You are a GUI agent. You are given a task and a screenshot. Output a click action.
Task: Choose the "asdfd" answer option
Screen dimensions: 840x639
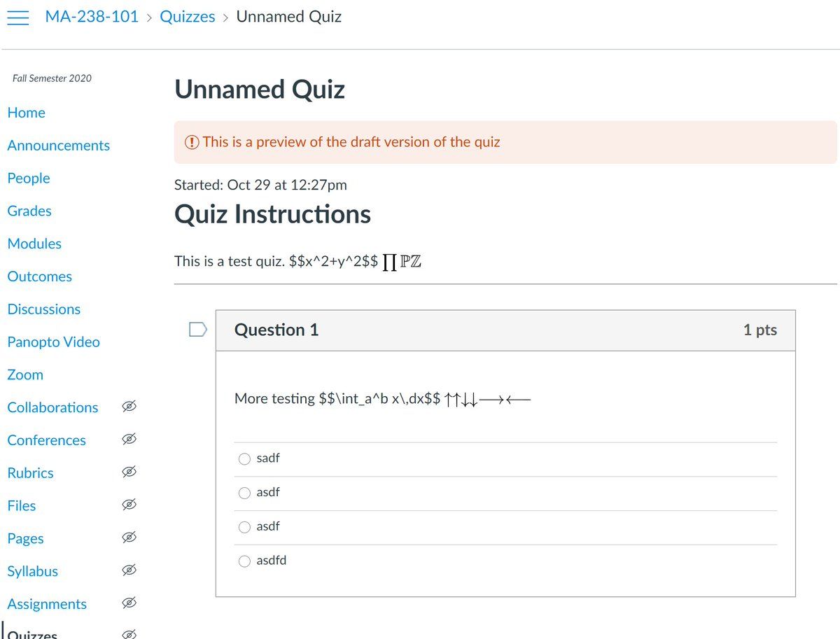point(245,561)
